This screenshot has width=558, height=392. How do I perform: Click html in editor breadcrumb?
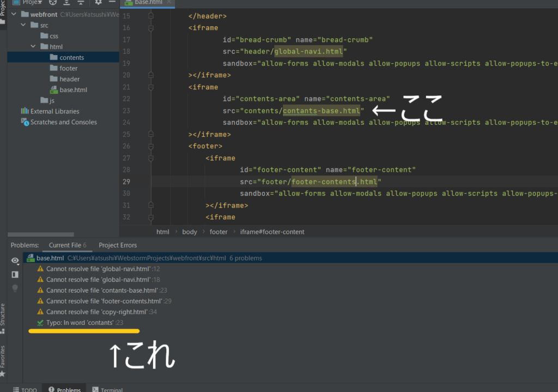tap(162, 232)
